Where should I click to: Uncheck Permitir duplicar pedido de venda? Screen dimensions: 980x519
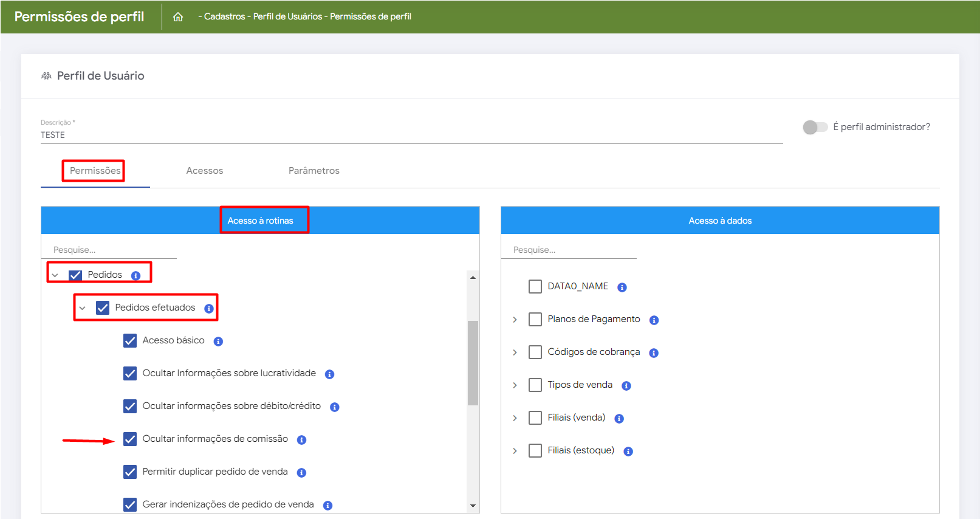(130, 472)
